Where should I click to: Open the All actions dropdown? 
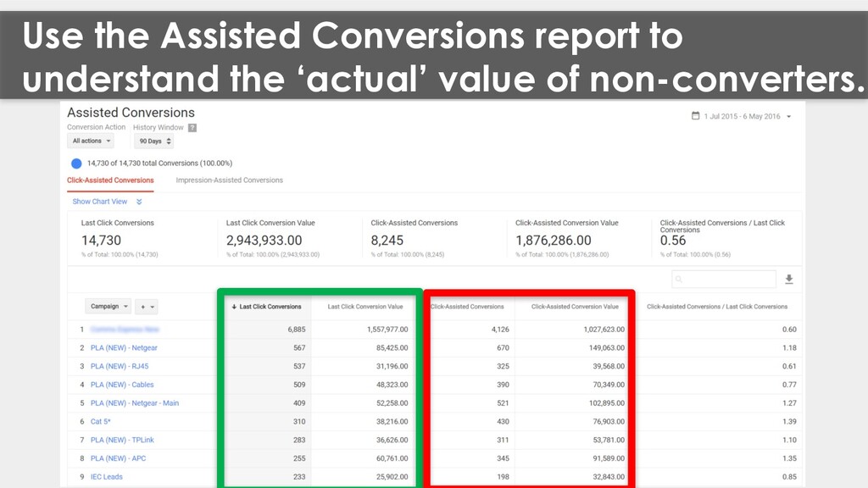pyautogui.click(x=91, y=141)
